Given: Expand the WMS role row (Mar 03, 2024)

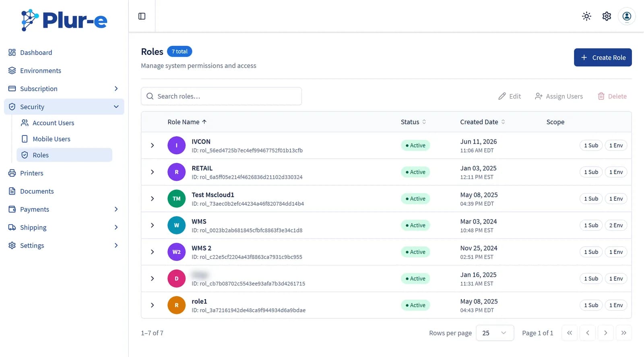Looking at the screenshot, I should [152, 225].
